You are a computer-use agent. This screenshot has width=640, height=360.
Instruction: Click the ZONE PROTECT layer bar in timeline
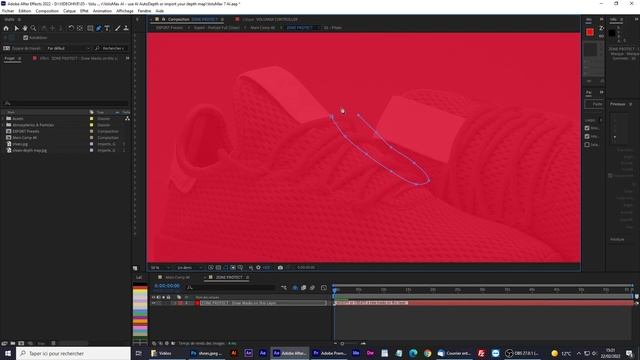tap(484, 303)
